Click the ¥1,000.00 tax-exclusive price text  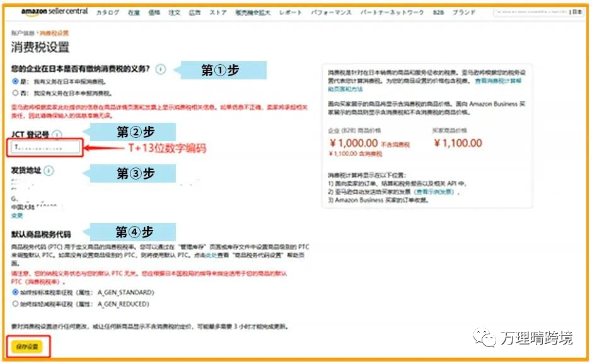point(354,144)
